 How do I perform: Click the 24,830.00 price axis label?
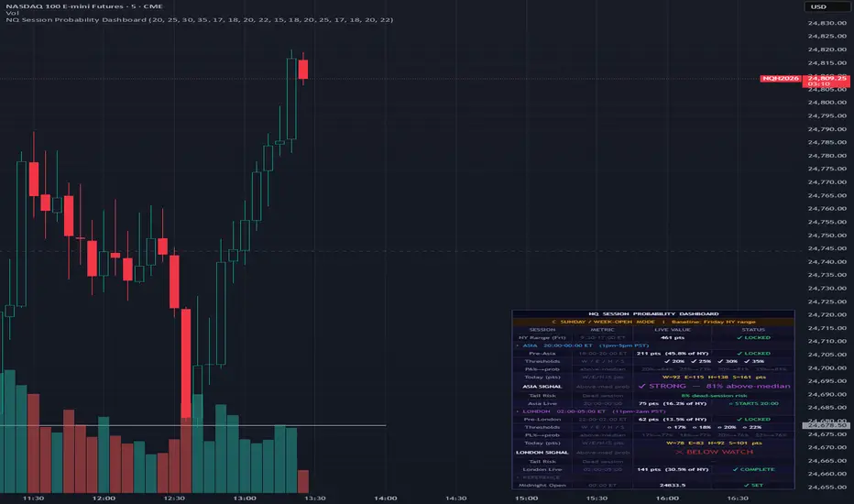(827, 23)
